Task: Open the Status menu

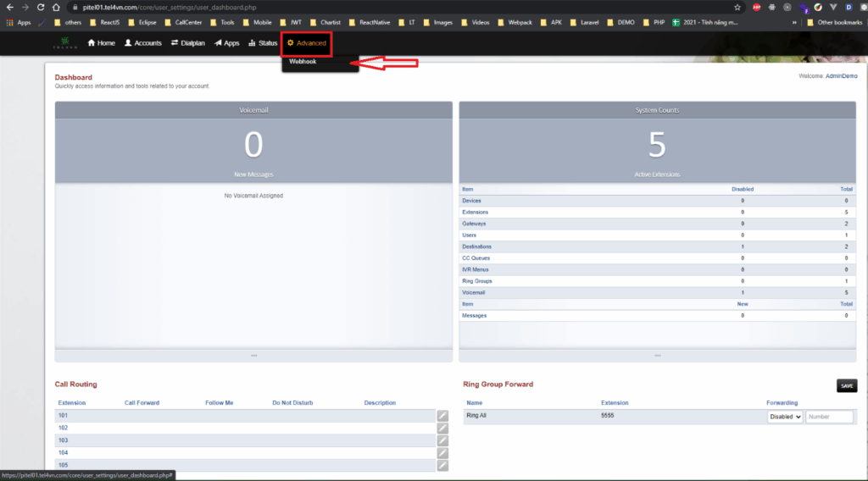Action: coord(263,43)
